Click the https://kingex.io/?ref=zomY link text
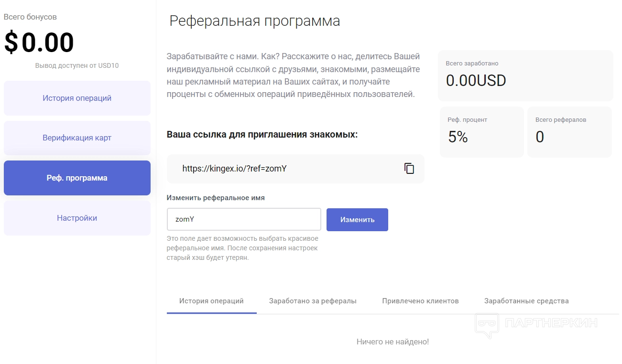The width and height of the screenshot is (622, 364). point(234,168)
